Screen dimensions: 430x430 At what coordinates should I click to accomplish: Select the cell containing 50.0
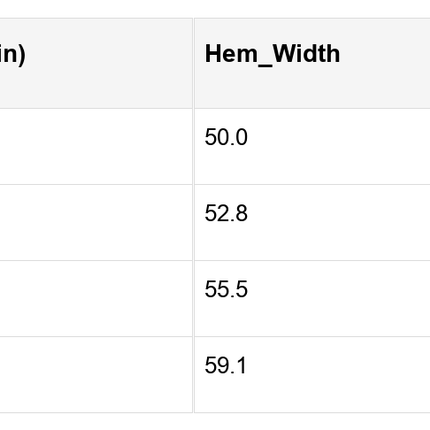[x=312, y=146]
